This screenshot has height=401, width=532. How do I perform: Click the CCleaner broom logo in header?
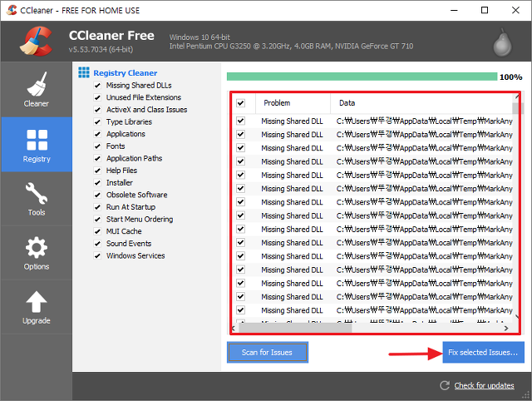(36, 41)
